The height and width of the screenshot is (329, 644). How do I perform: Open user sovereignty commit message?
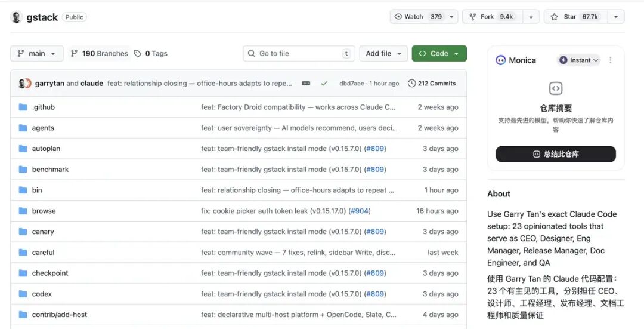pos(299,128)
